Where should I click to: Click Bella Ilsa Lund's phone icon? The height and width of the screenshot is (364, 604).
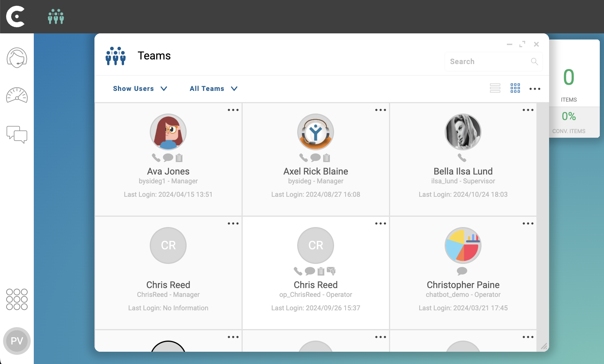point(462,158)
